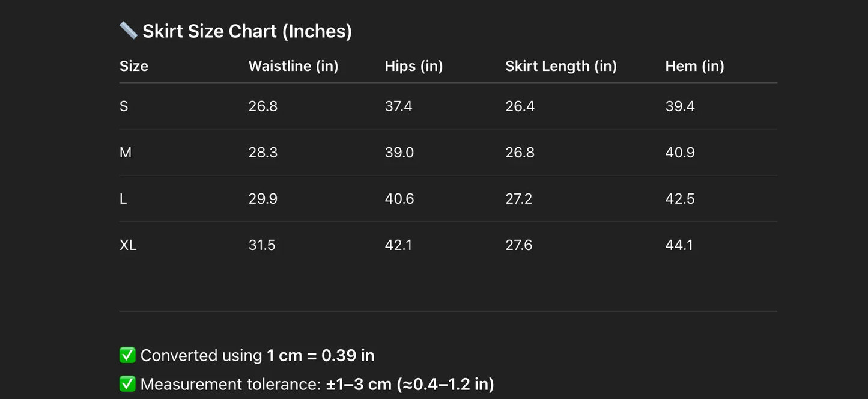
Task: Click the 'Size' column header
Action: click(134, 66)
